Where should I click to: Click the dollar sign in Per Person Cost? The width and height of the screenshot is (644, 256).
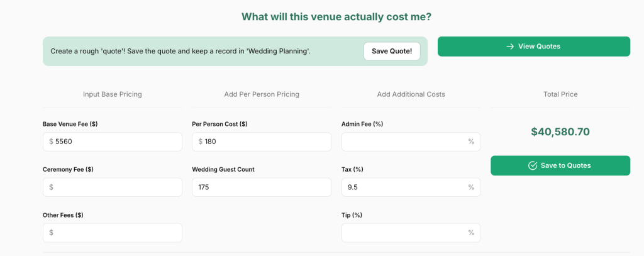coord(200,142)
